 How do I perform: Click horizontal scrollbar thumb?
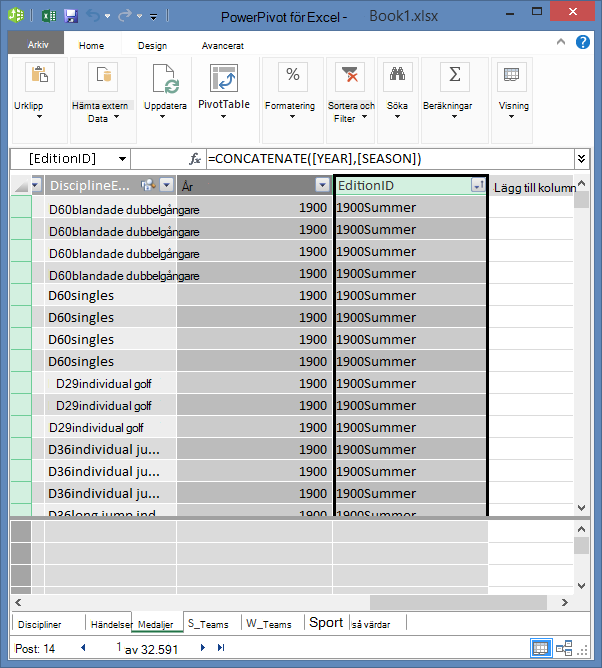[x=458, y=602]
